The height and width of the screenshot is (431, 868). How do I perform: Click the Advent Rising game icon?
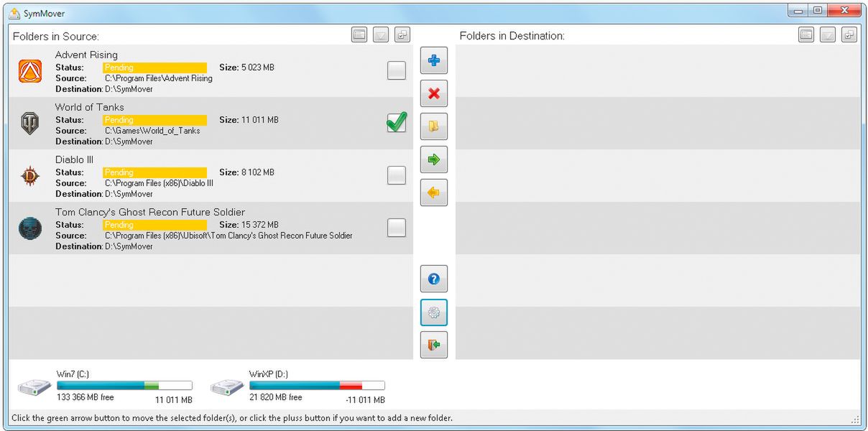[30, 71]
